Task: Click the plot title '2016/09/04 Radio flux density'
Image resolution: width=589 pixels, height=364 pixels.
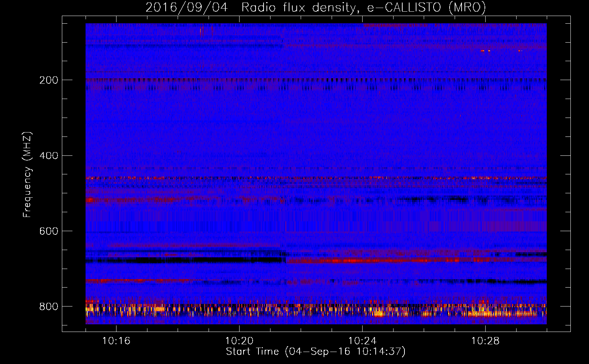Action: tap(316, 7)
